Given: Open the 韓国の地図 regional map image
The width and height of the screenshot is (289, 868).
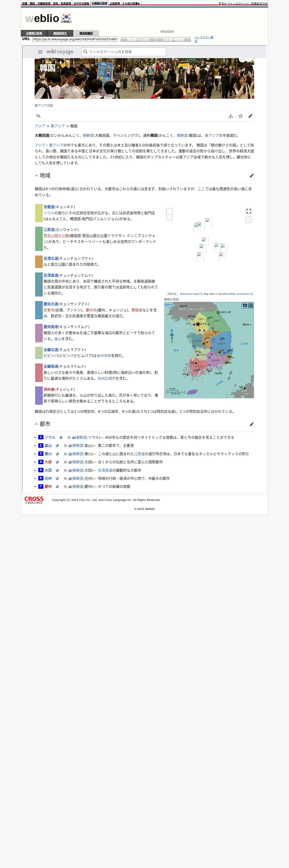Looking at the screenshot, I should (x=209, y=350).
